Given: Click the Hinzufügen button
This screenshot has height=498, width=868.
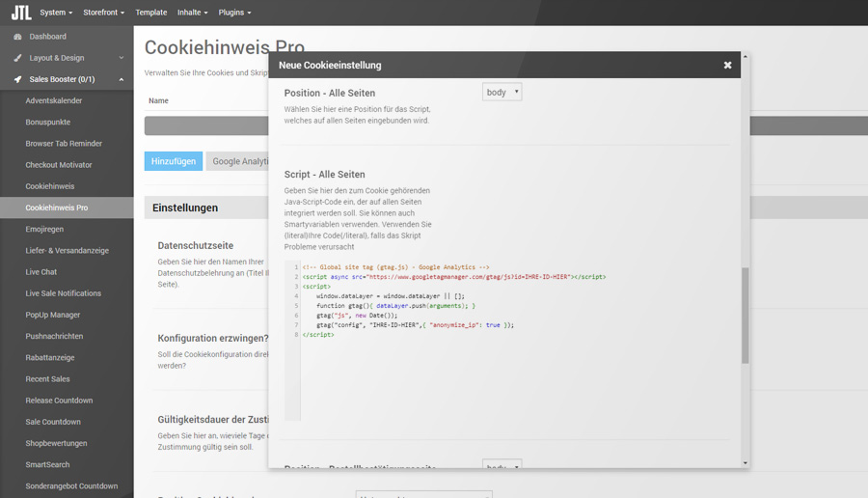Looking at the screenshot, I should tap(174, 161).
